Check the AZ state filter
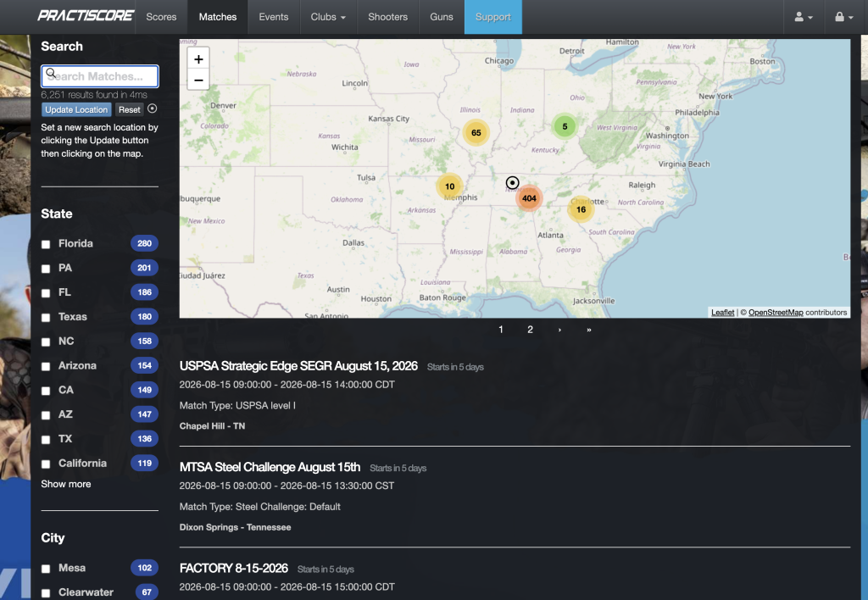Screen dimensions: 868x600 pyautogui.click(x=46, y=414)
